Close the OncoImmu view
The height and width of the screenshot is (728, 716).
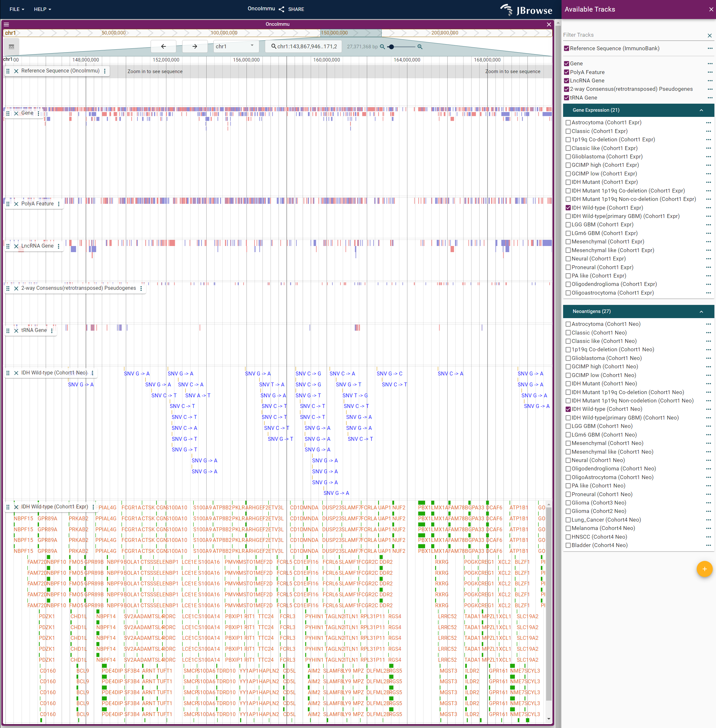549,24
